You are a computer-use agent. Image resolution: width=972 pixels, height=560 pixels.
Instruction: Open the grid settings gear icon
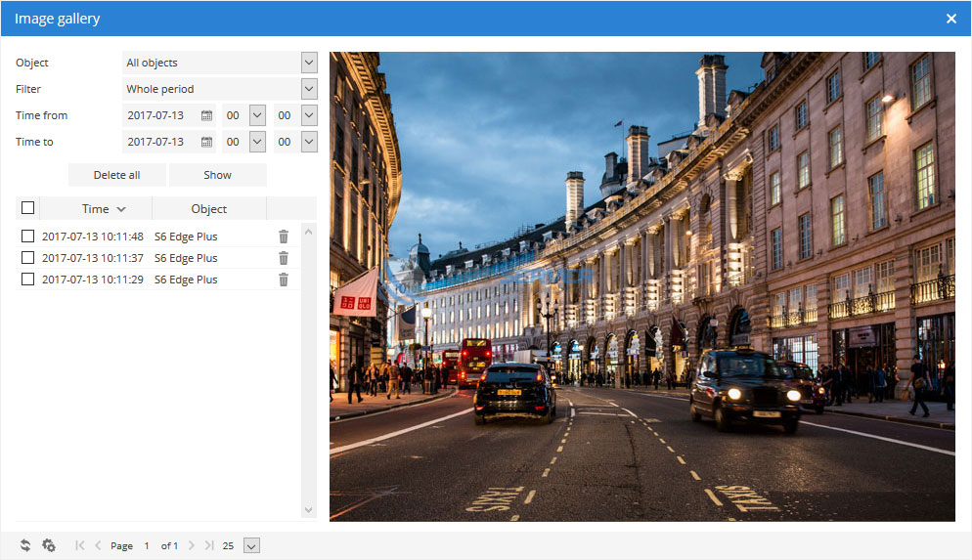(x=49, y=545)
